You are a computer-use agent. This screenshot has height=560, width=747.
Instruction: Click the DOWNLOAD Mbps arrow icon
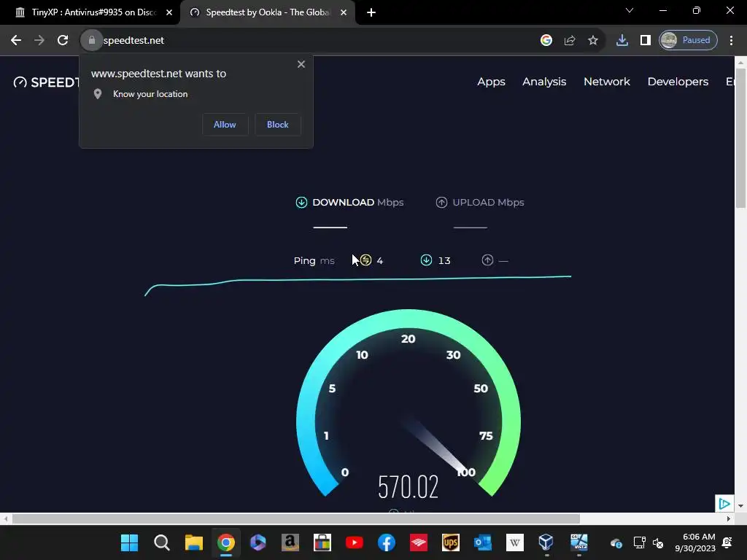pyautogui.click(x=301, y=203)
